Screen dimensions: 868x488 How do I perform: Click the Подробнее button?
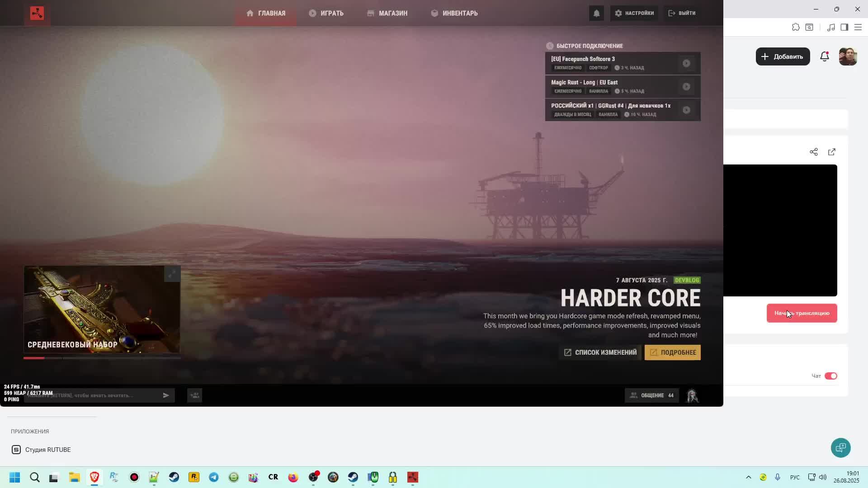tap(672, 352)
